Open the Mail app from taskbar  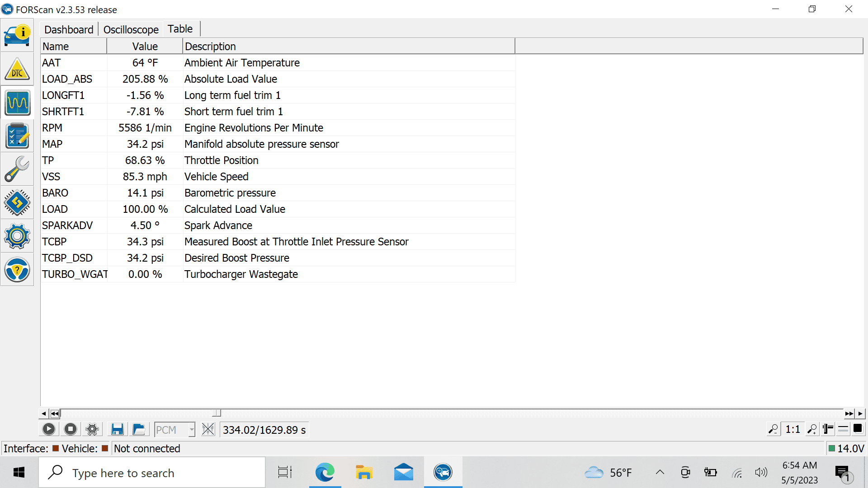click(x=404, y=473)
